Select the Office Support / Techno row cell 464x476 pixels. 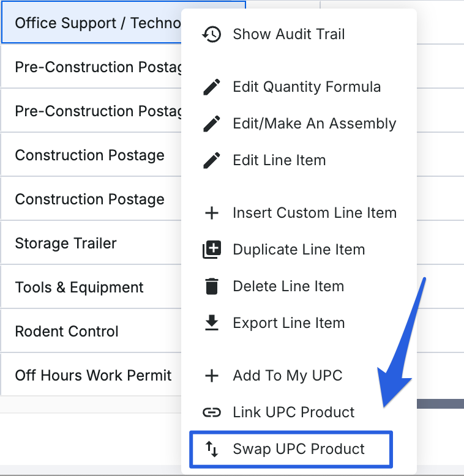click(92, 23)
